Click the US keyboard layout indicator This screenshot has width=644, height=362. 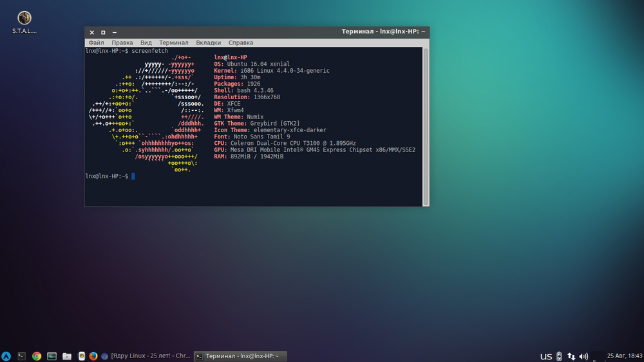pos(546,356)
